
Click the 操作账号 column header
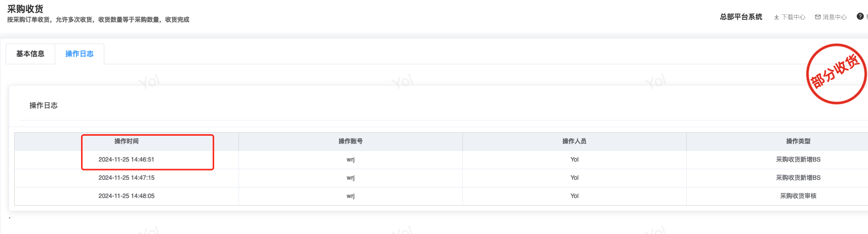click(x=350, y=141)
